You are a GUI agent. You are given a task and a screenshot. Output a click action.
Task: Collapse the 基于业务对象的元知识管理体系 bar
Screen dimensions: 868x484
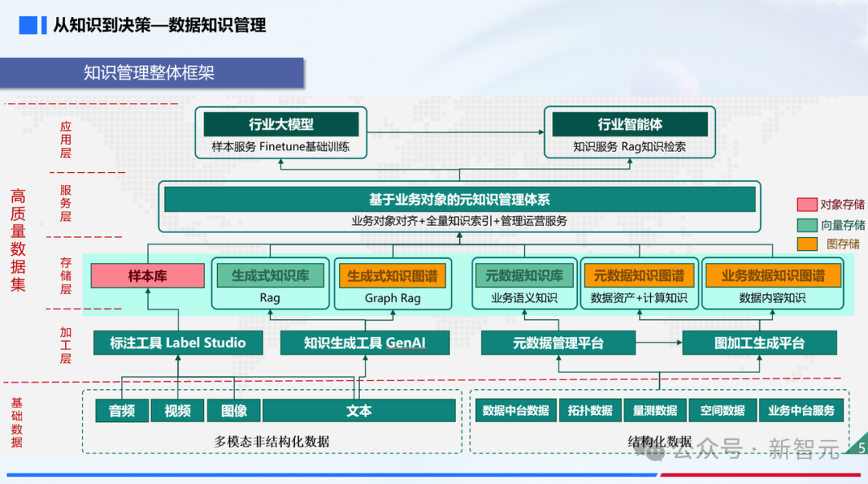pos(459,199)
